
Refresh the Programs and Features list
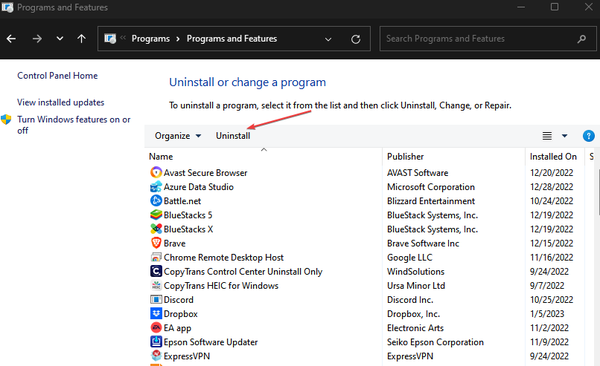coord(355,39)
